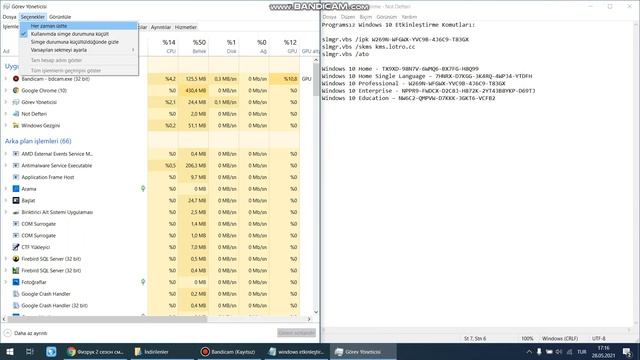Sort processes by Disk column
640x360 pixels.
(x=224, y=46)
